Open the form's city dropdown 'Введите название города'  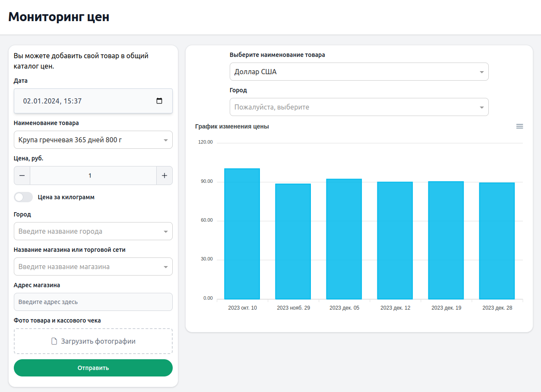click(93, 232)
